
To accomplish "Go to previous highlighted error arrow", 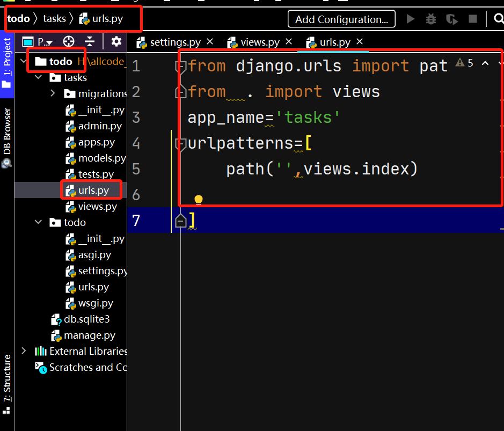I will coord(485,63).
